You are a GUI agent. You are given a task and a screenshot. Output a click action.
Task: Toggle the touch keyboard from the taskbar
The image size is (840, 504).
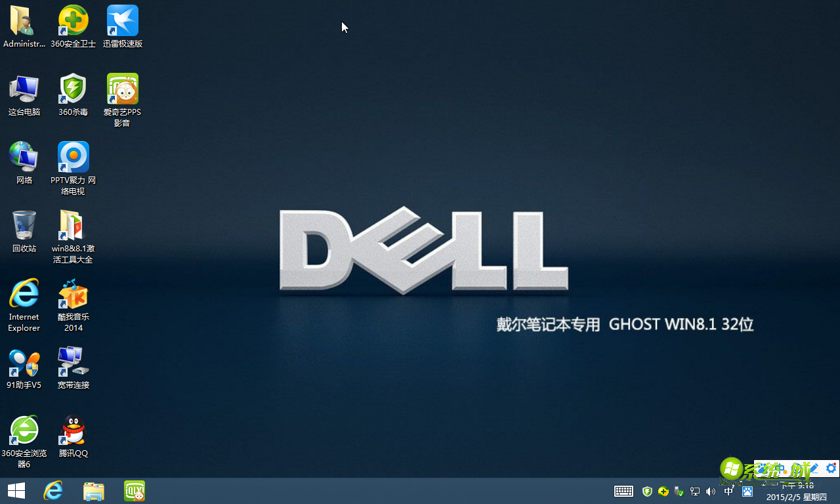pyautogui.click(x=623, y=491)
